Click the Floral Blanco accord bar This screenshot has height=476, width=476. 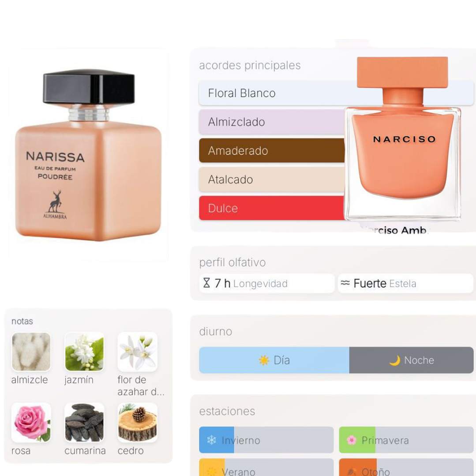coord(336,93)
